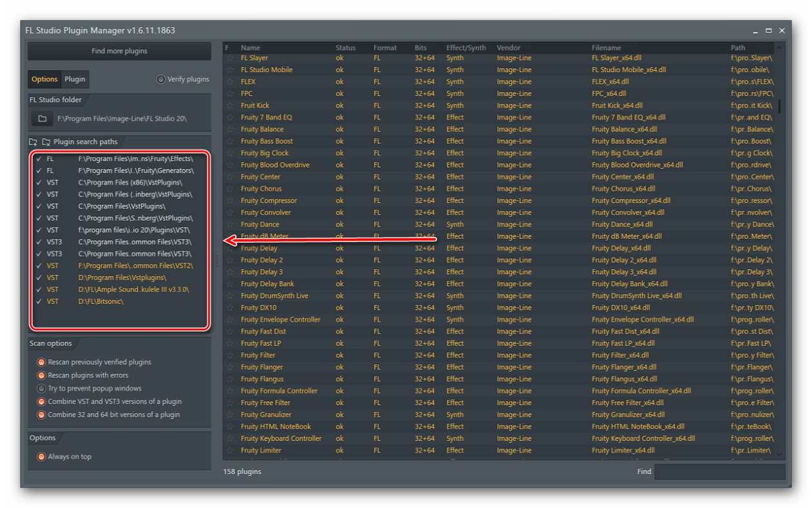Toggle favorite star for Fruity Dance
This screenshot has width=812, height=508.
(x=229, y=225)
